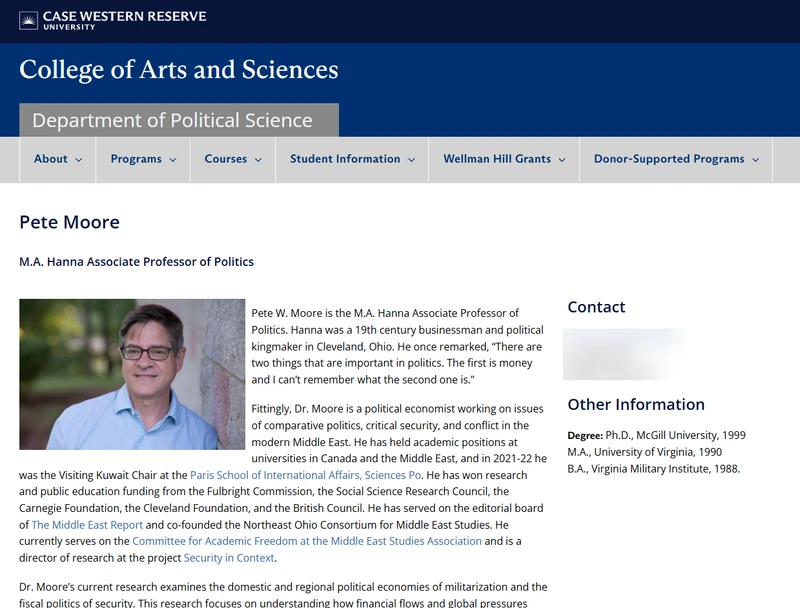Expand the Courses chevron arrow
800x608 pixels.
click(x=258, y=160)
